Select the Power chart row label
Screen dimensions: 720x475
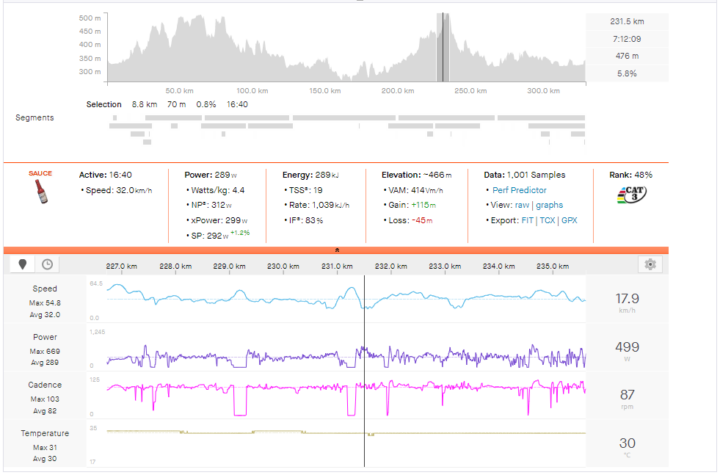46,336
